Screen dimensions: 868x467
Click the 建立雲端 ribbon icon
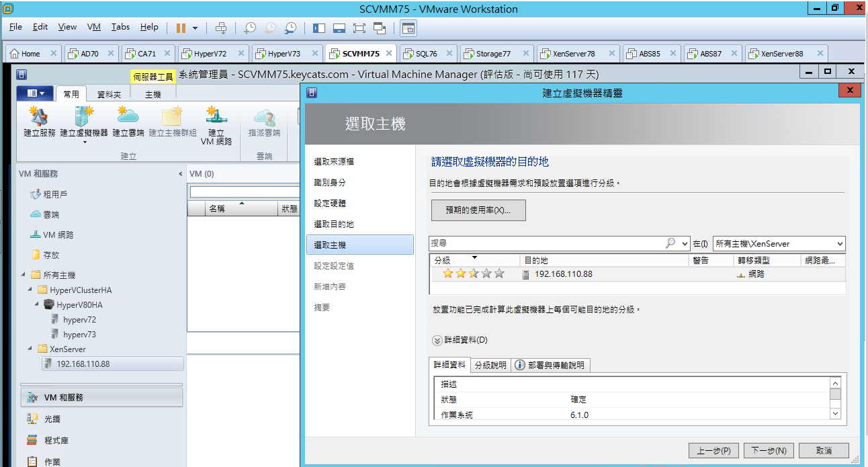tap(128, 121)
